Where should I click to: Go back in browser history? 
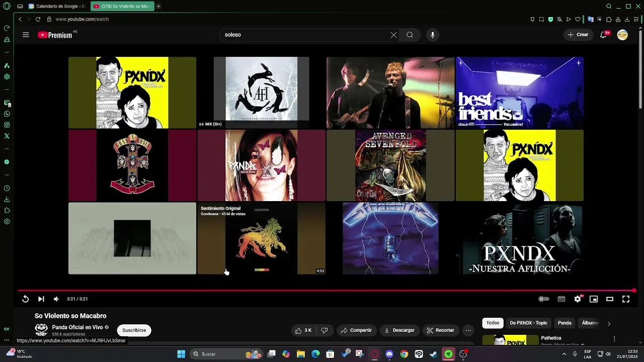20,19
